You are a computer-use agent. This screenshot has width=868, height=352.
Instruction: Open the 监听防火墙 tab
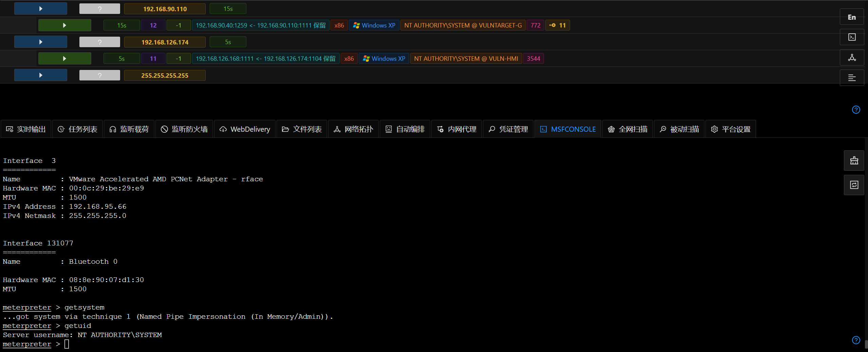(184, 129)
